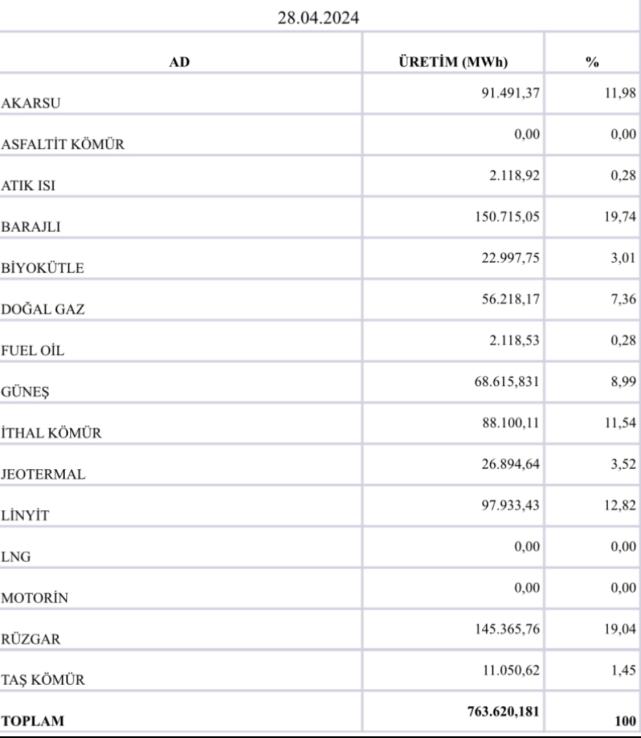Click the FUEL OİL row label
This screenshot has height=738, width=641.
(x=35, y=351)
